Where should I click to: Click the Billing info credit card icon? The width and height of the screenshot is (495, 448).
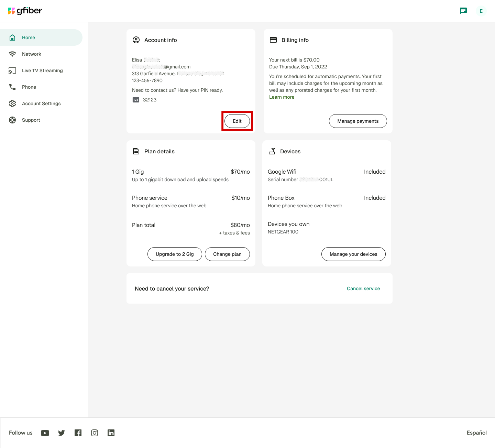tap(273, 40)
